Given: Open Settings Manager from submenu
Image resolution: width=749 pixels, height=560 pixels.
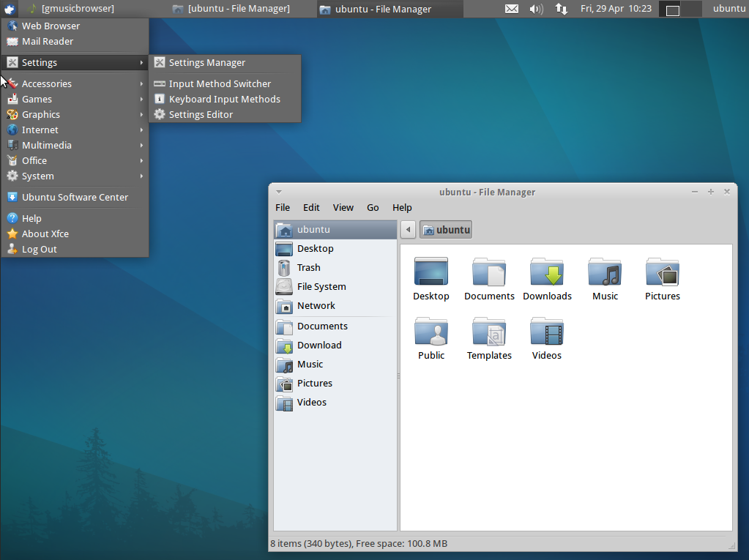Looking at the screenshot, I should click(225, 62).
